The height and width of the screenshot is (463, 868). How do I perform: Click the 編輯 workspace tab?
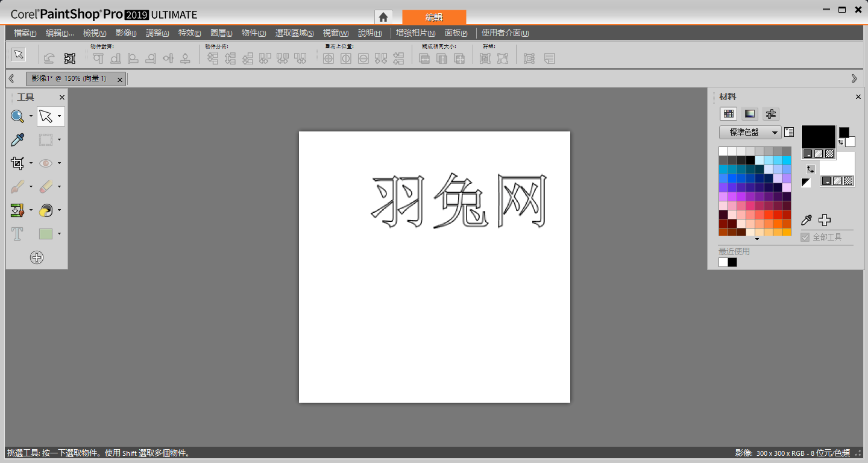pos(434,17)
